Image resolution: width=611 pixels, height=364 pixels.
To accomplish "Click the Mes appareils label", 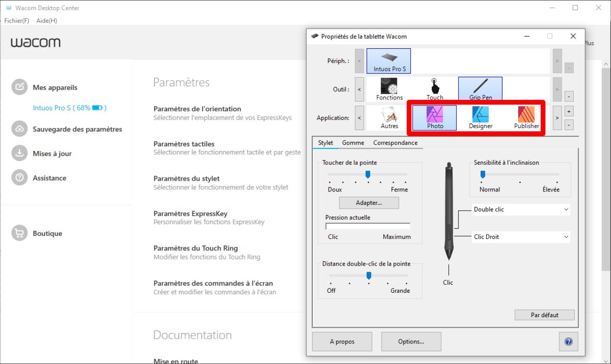I will click(55, 87).
